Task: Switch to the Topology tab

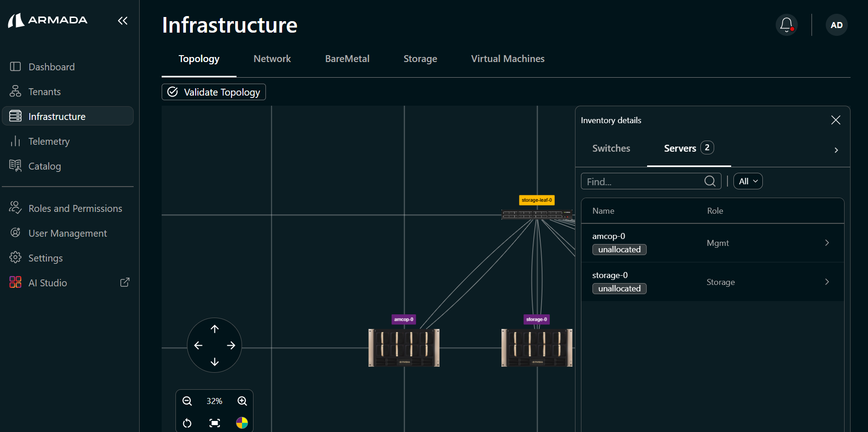Action: (199, 59)
